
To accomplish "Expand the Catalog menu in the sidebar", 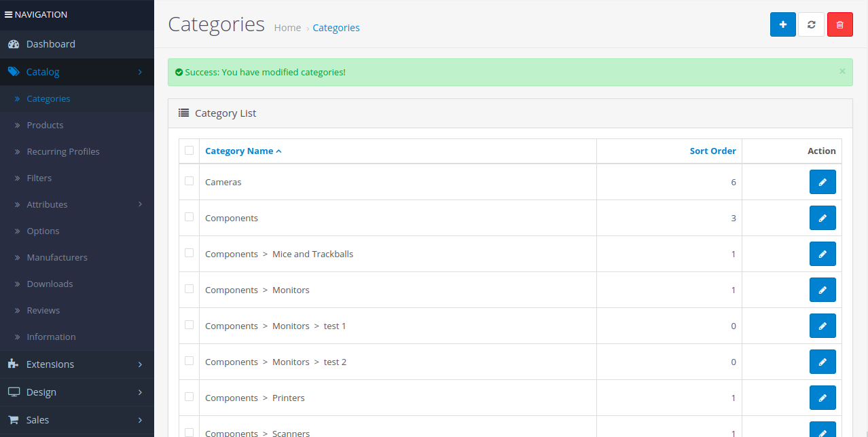I will pos(42,71).
